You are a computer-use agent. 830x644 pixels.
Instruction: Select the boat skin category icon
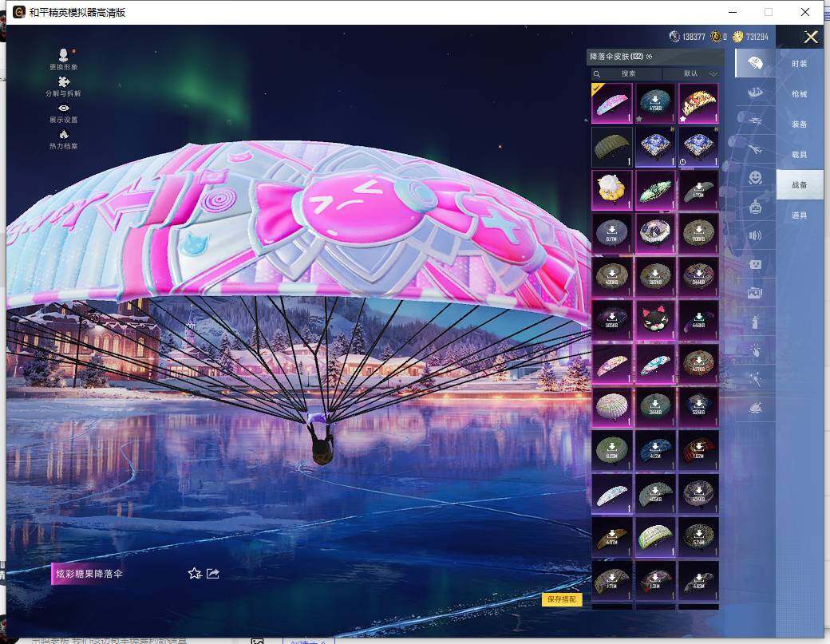pyautogui.click(x=755, y=93)
